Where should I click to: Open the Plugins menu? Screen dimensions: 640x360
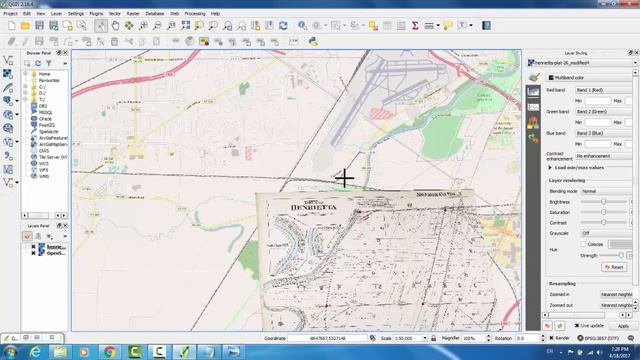point(96,13)
